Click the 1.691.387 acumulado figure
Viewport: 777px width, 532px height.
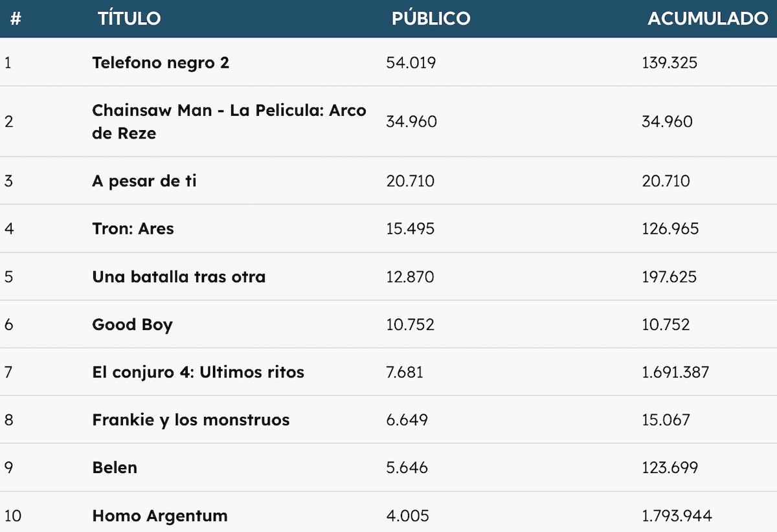675,372
